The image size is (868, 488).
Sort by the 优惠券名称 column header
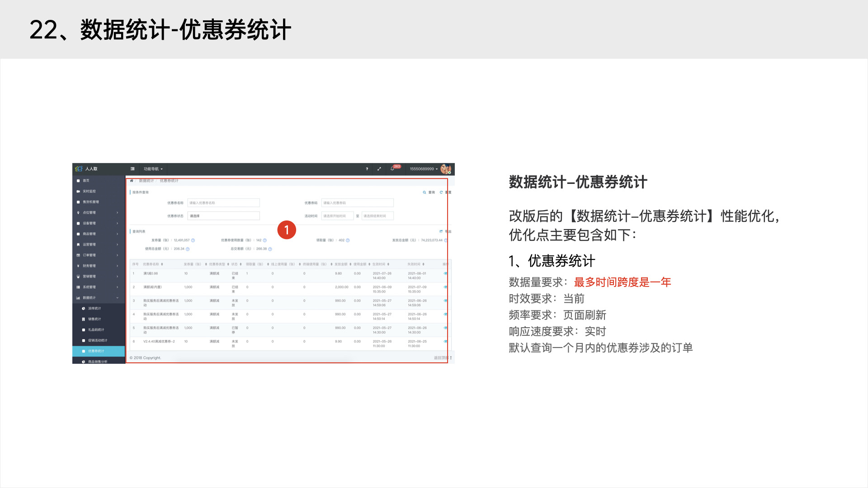click(153, 264)
